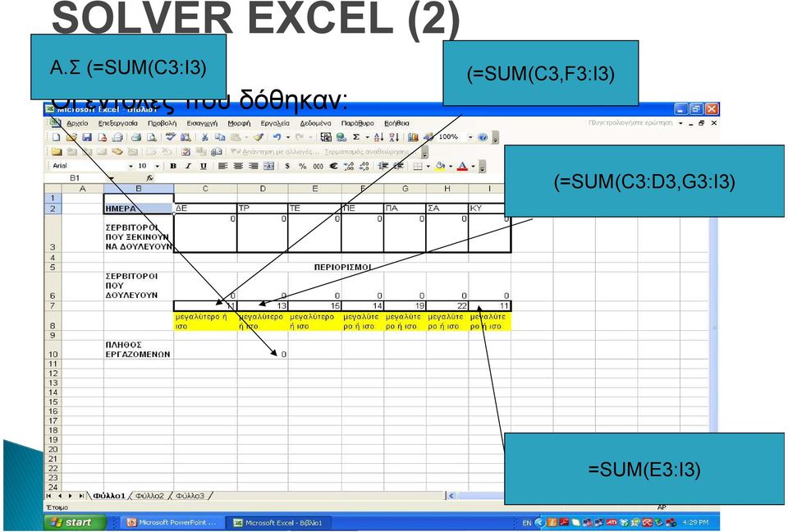788x532 pixels.
Task: Apply the yellow Fill Color swatch
Action: 440,166
